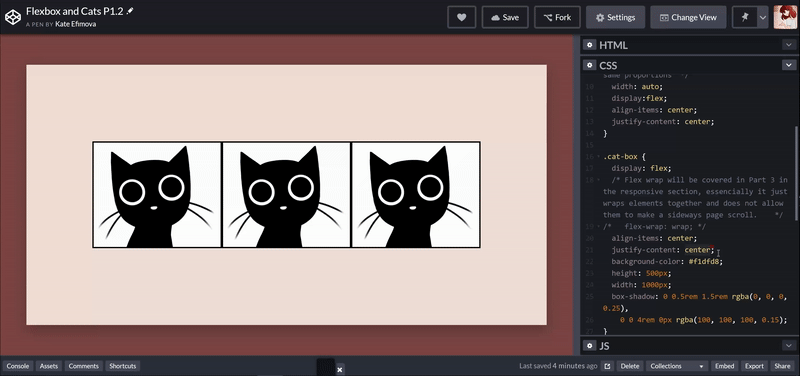Click the HTML editor header title
800x376 pixels.
tap(613, 45)
